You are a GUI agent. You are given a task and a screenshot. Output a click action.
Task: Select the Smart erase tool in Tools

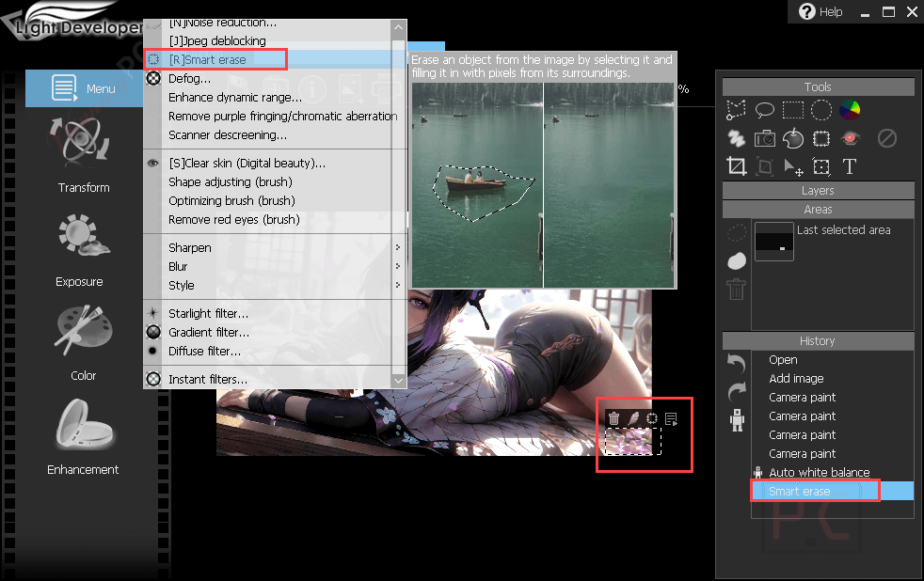820,138
